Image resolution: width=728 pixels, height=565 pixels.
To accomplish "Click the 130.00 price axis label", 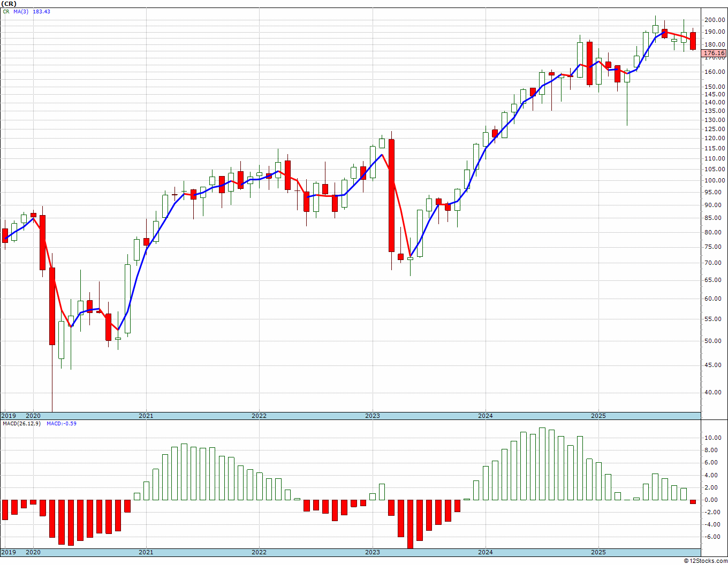I will click(715, 120).
